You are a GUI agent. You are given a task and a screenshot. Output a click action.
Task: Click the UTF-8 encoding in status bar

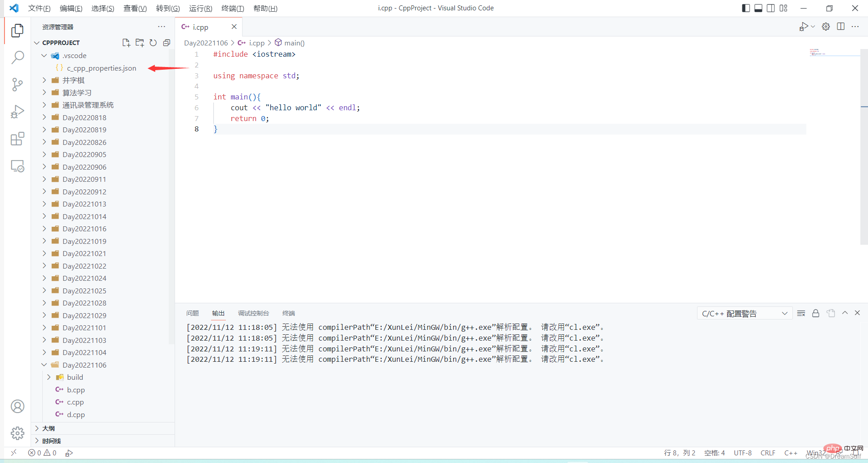[x=742, y=453]
